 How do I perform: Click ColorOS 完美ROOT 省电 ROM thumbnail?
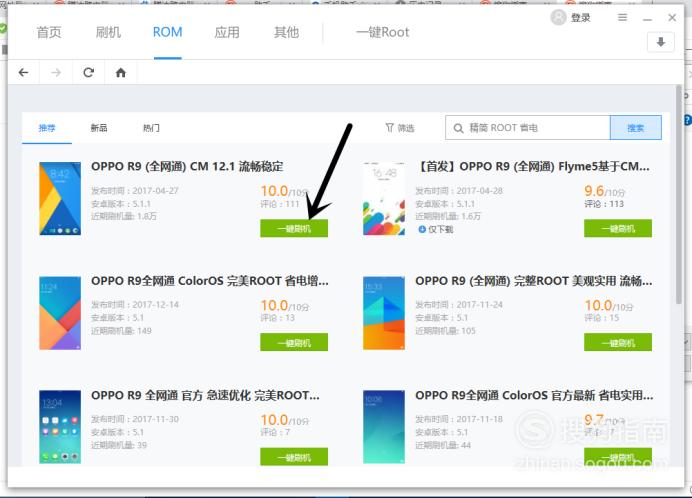tap(60, 313)
